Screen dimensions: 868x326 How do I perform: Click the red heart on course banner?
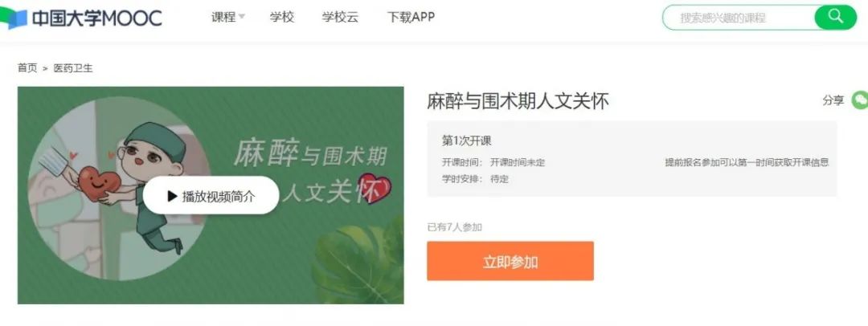pos(375,189)
